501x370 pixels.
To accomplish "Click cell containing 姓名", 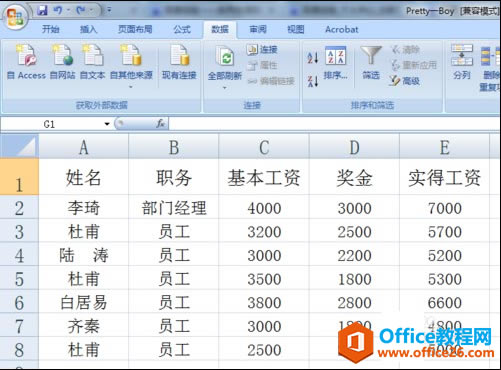I will pyautogui.click(x=84, y=177).
